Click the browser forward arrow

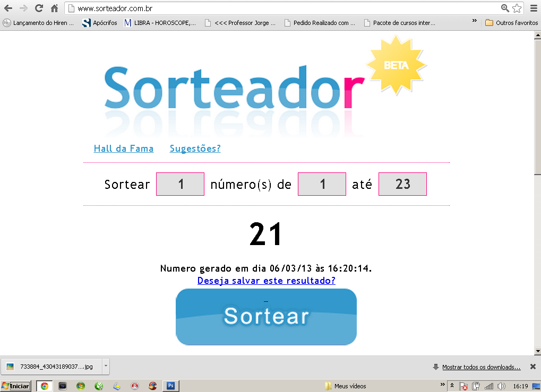pyautogui.click(x=23, y=8)
